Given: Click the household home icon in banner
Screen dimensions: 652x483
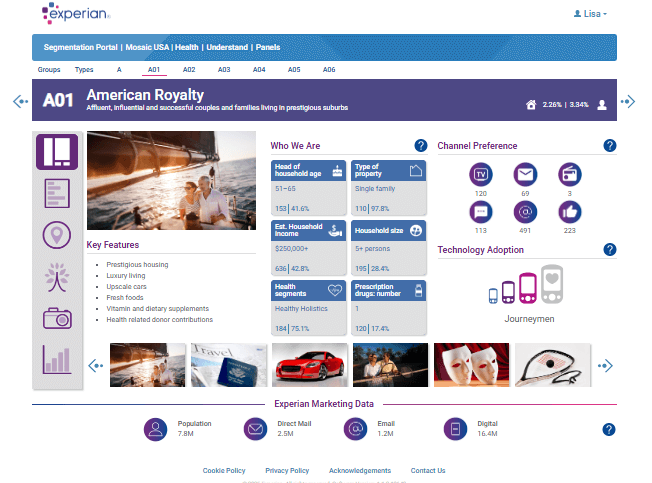Looking at the screenshot, I should [531, 104].
